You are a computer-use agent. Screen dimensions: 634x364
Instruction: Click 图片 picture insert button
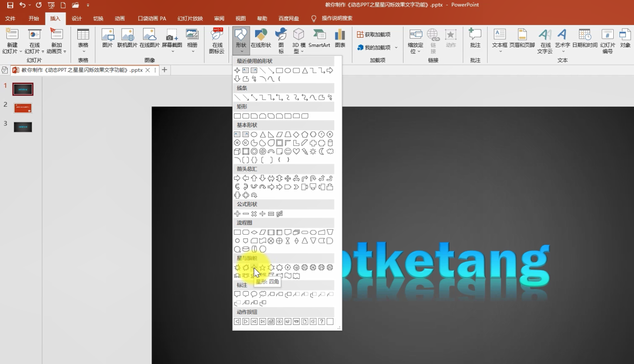tap(107, 39)
